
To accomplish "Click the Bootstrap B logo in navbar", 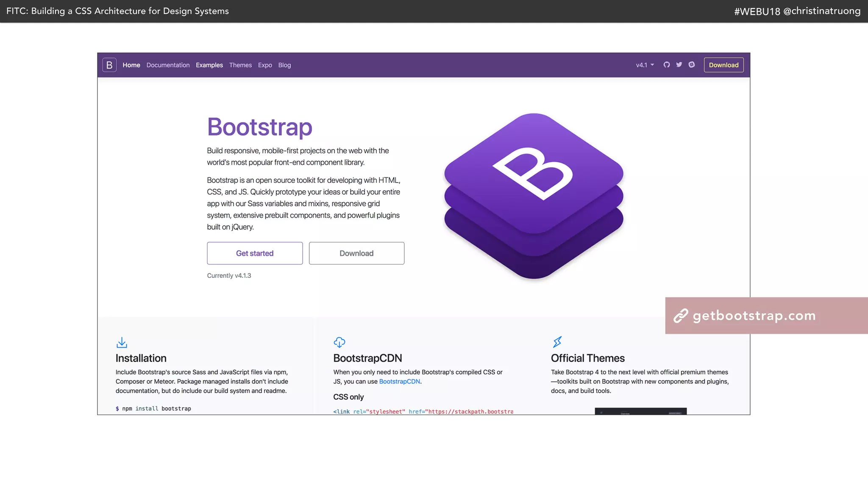I will [x=109, y=65].
